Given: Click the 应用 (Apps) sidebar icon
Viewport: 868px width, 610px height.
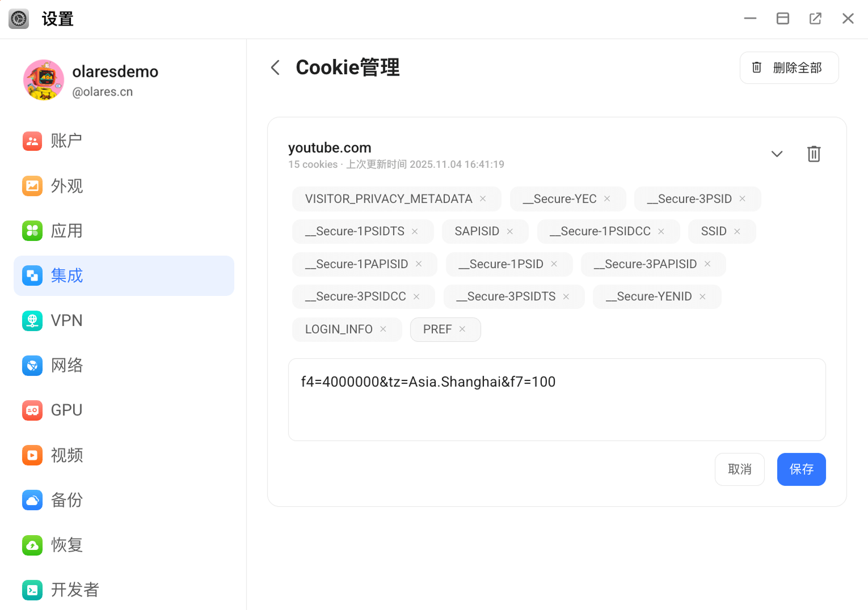Looking at the screenshot, I should point(32,231).
